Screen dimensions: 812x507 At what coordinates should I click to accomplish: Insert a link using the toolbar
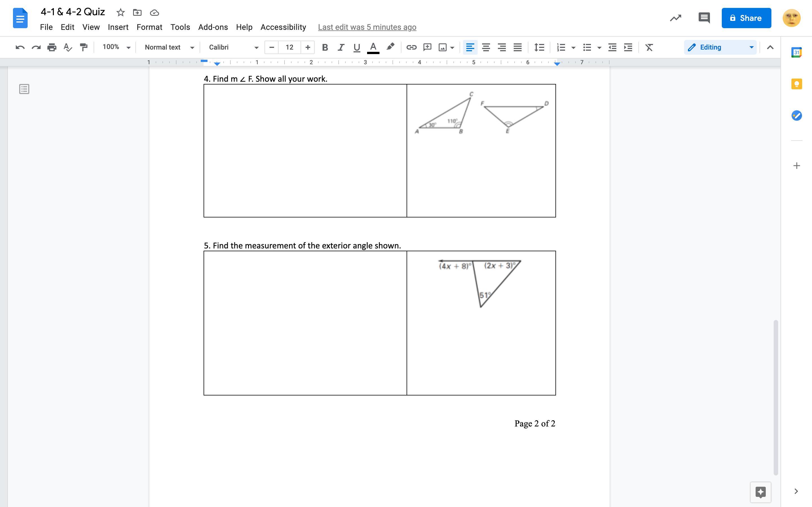pyautogui.click(x=411, y=47)
